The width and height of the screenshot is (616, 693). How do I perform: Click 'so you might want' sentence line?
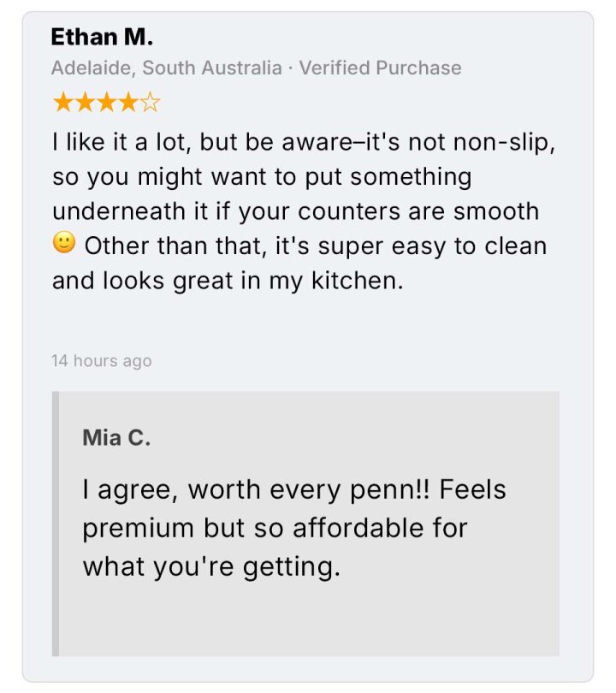[262, 176]
